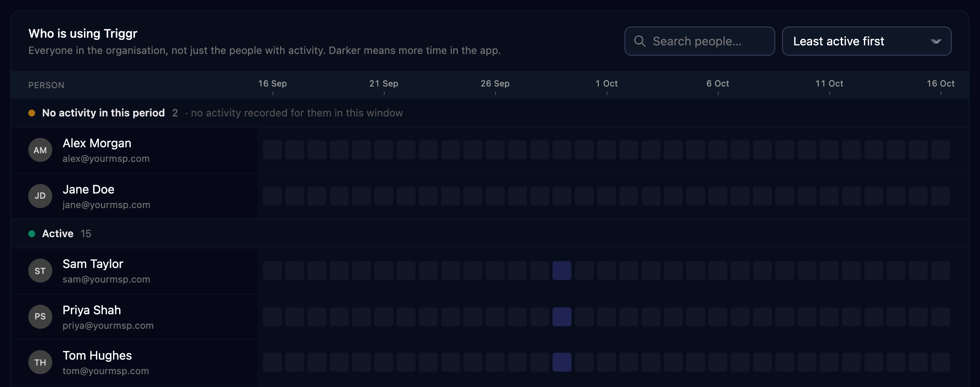Click the orange dot beside No activity

click(x=32, y=113)
